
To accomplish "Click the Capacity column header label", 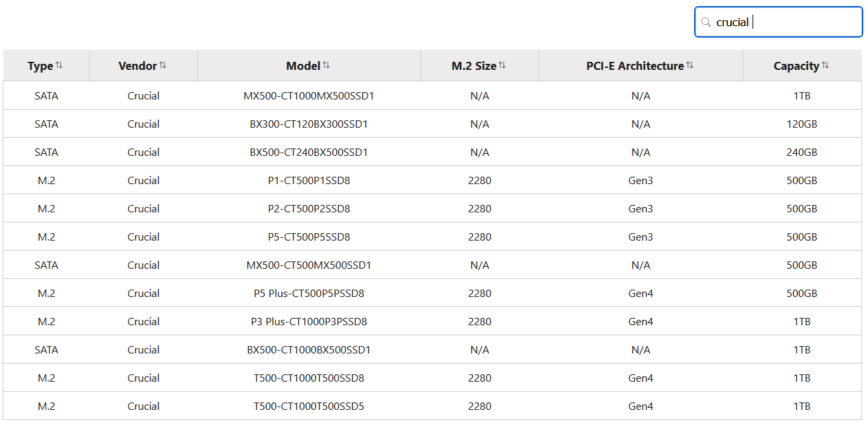I will [796, 66].
